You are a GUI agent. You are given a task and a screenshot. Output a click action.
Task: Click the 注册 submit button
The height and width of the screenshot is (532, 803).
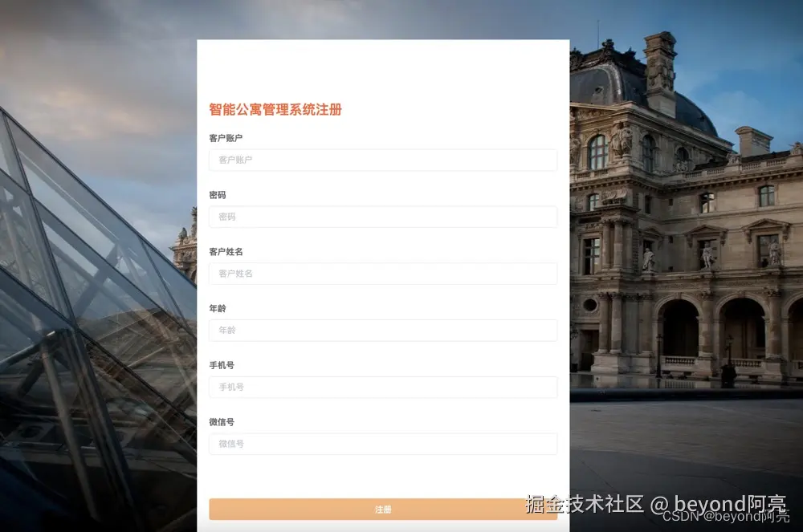(x=382, y=510)
